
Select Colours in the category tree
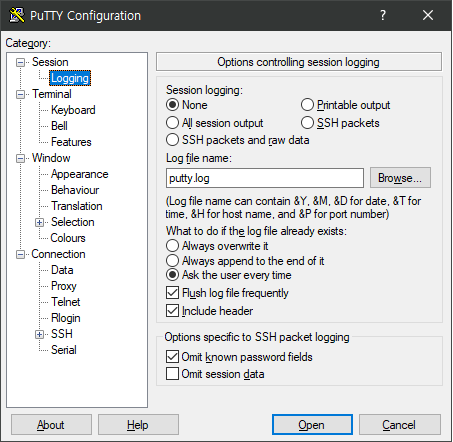point(68,238)
